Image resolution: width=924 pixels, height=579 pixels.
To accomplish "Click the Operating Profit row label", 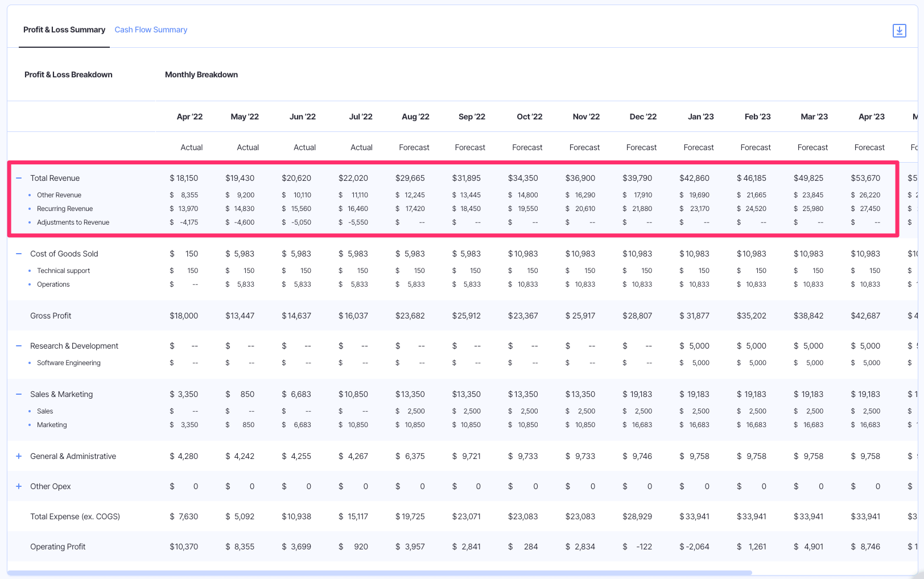I will pyautogui.click(x=58, y=546).
